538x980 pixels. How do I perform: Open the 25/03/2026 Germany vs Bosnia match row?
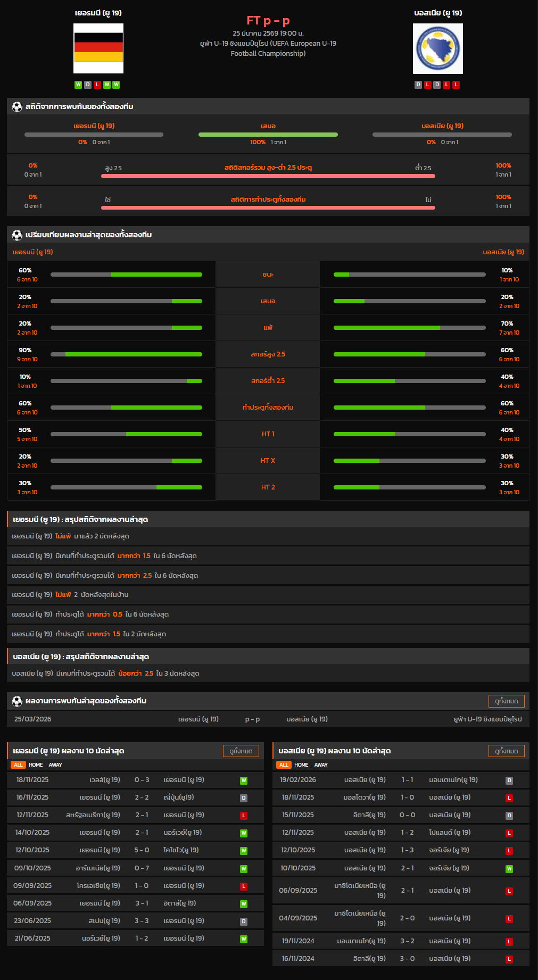(x=268, y=719)
